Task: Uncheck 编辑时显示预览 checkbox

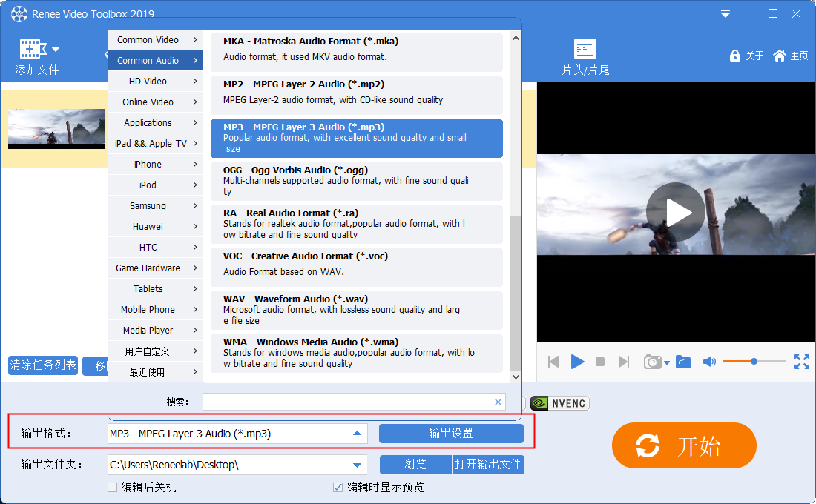Action: pos(338,488)
